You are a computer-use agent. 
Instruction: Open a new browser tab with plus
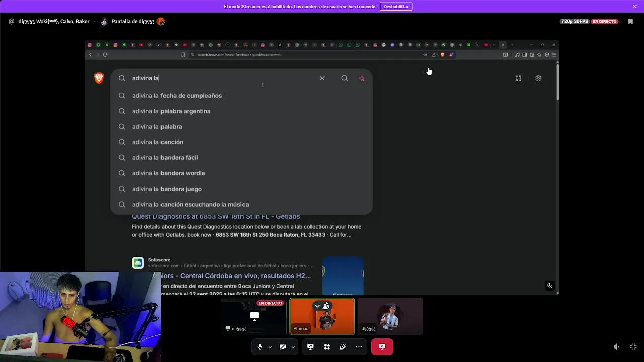click(x=512, y=45)
